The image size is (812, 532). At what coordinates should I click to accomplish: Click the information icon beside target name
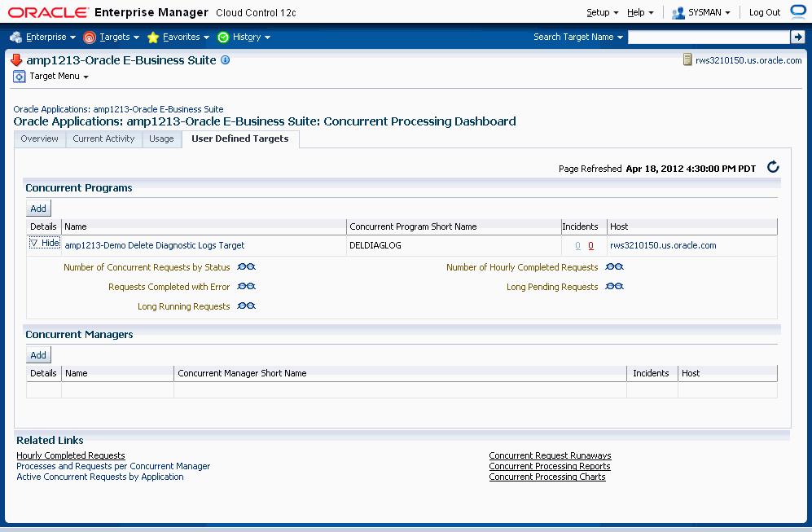pos(226,59)
